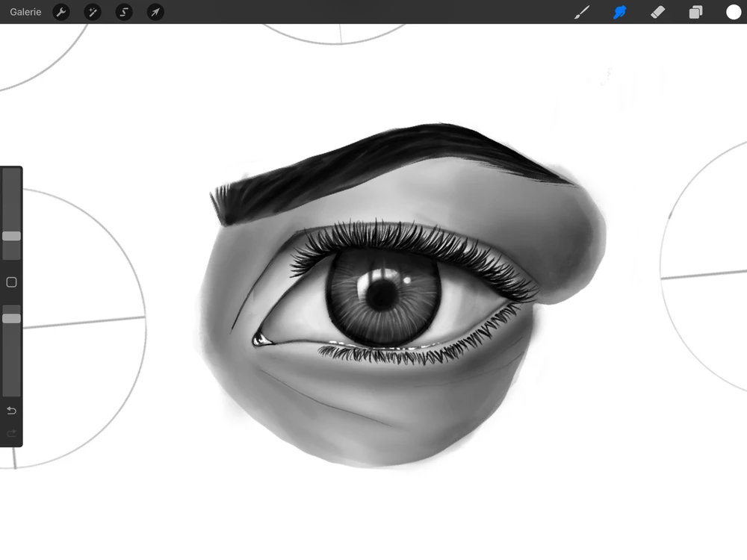
Task: Undo the last stroke
Action: (11, 411)
